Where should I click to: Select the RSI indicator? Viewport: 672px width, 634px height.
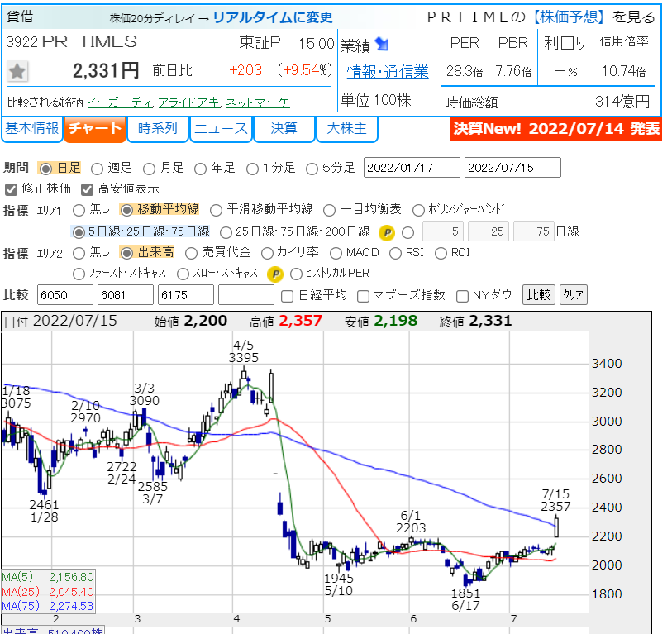click(x=395, y=253)
